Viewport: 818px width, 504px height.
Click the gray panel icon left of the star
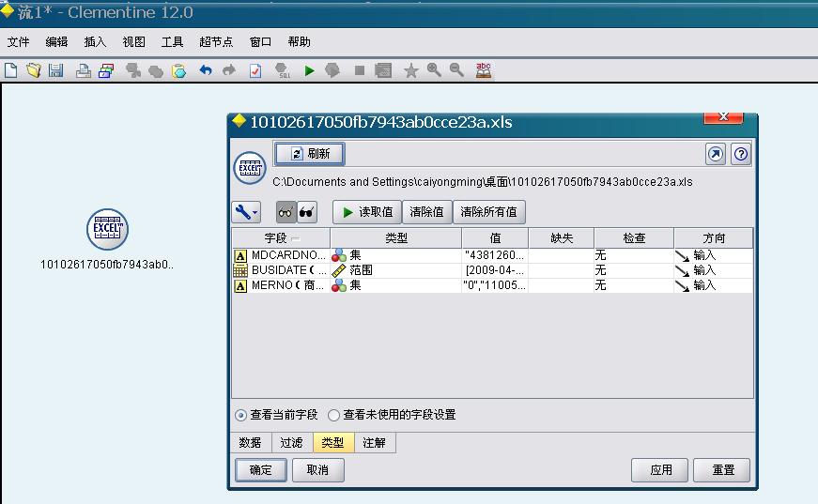pos(383,70)
